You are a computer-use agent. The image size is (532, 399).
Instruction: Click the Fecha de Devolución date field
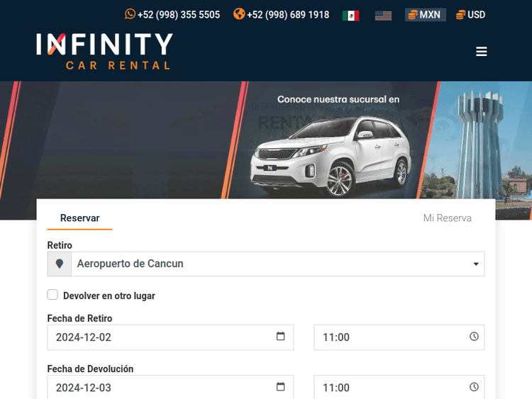coord(170,387)
